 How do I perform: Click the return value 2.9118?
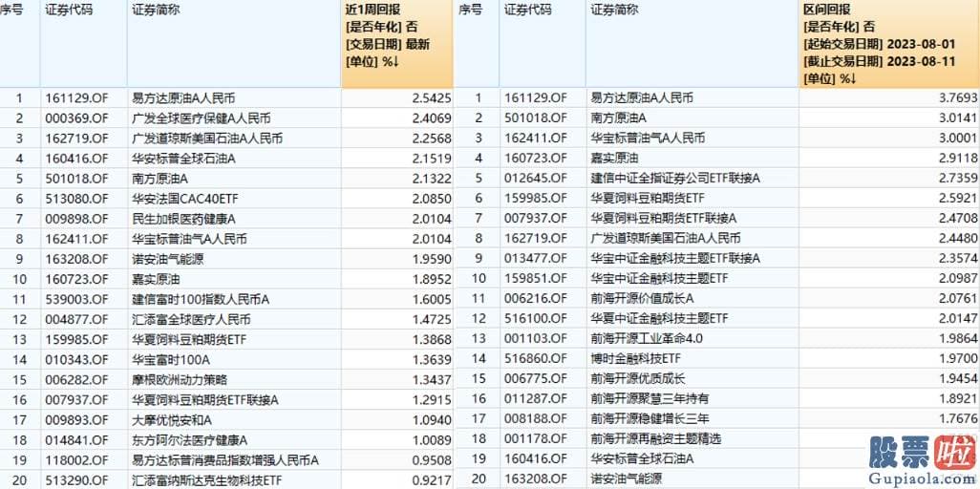959,158
